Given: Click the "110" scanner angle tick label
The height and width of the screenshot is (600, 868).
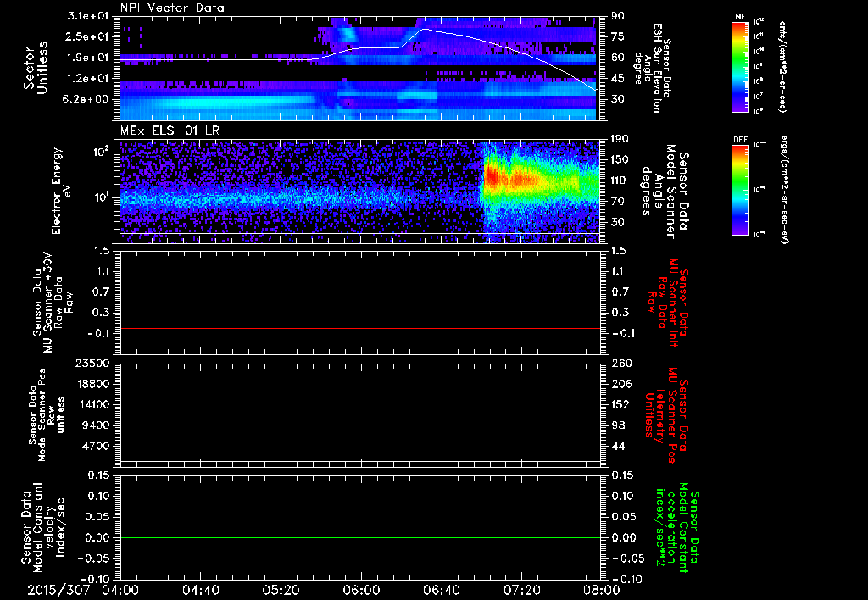Looking at the screenshot, I should pyautogui.click(x=620, y=181).
